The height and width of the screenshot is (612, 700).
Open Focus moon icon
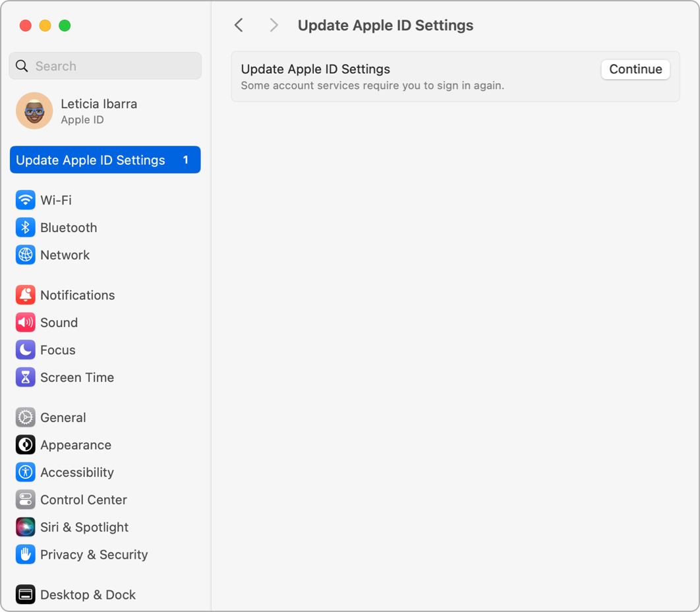coord(26,350)
